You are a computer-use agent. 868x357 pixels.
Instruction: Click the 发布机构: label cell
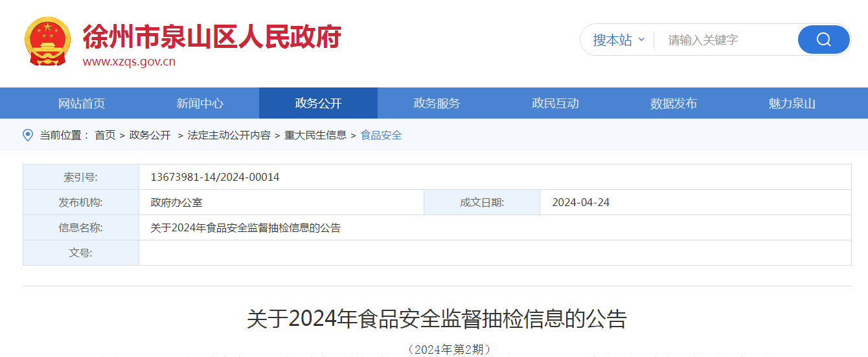click(x=81, y=202)
